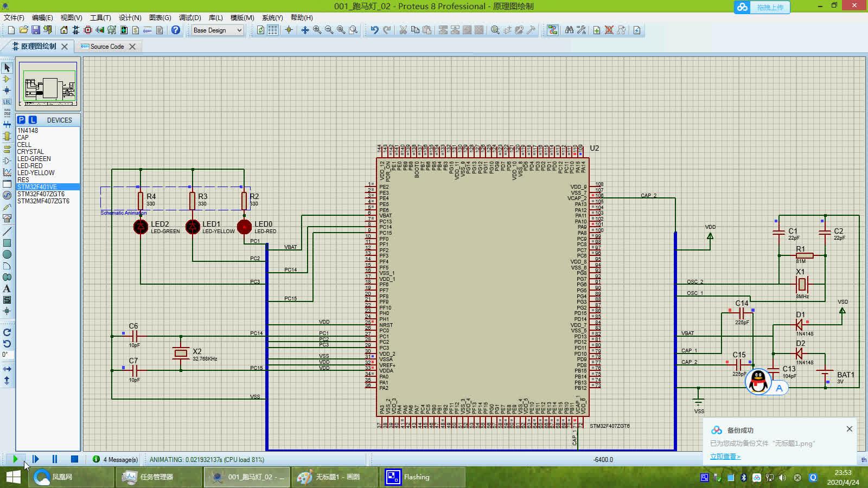Click the Rotate Anti-clockwise icon
The width and height of the screenshot is (868, 488).
[7, 343]
